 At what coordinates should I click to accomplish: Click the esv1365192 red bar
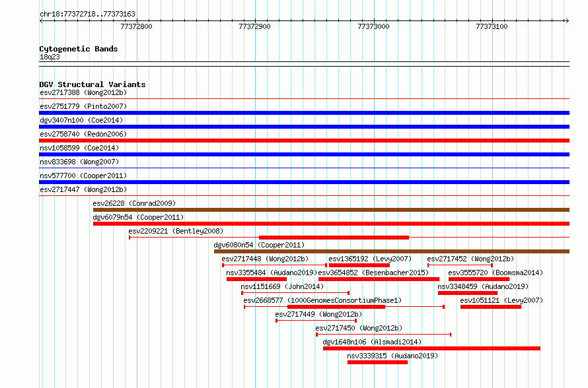pos(359,265)
